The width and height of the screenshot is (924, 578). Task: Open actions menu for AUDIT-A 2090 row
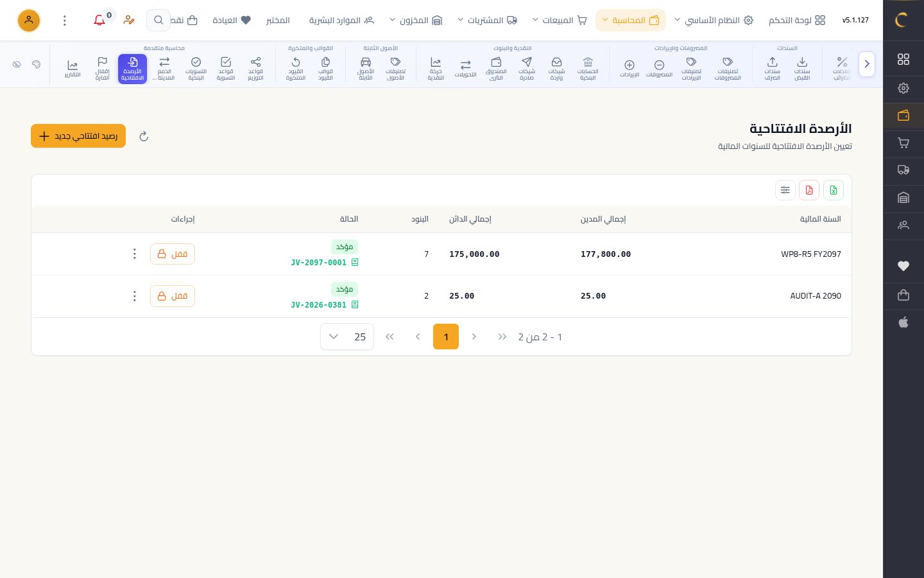point(134,296)
